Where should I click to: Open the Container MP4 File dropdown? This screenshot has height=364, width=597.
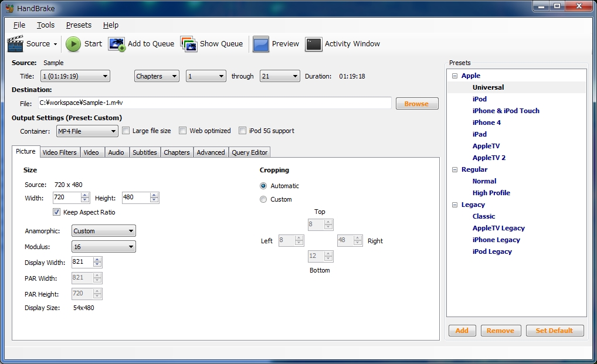pos(87,131)
